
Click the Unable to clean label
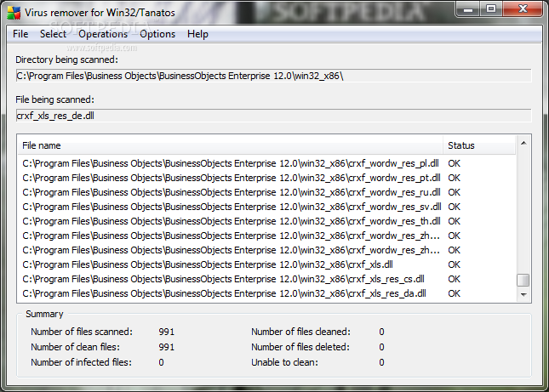284,362
